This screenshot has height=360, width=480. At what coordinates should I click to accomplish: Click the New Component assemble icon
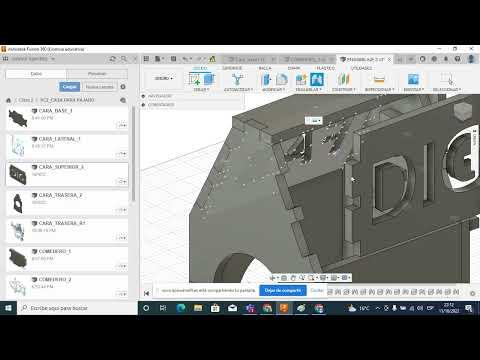pyautogui.click(x=301, y=79)
